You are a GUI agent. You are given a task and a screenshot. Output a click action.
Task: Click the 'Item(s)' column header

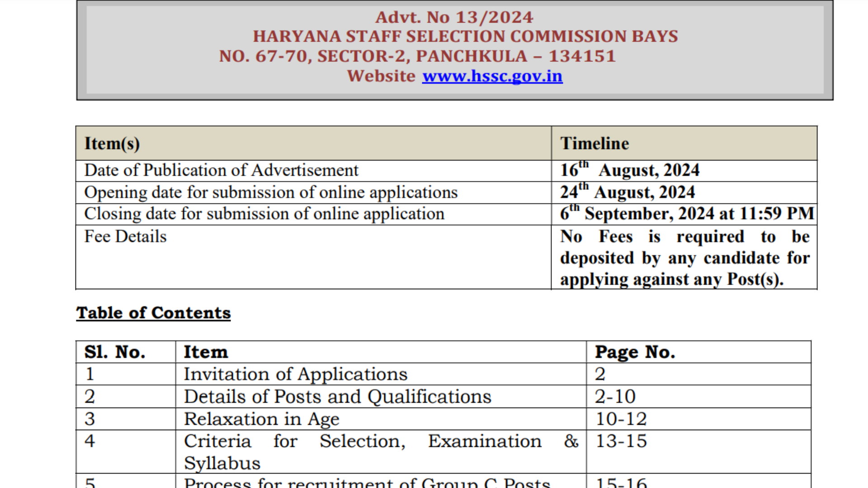click(x=112, y=144)
